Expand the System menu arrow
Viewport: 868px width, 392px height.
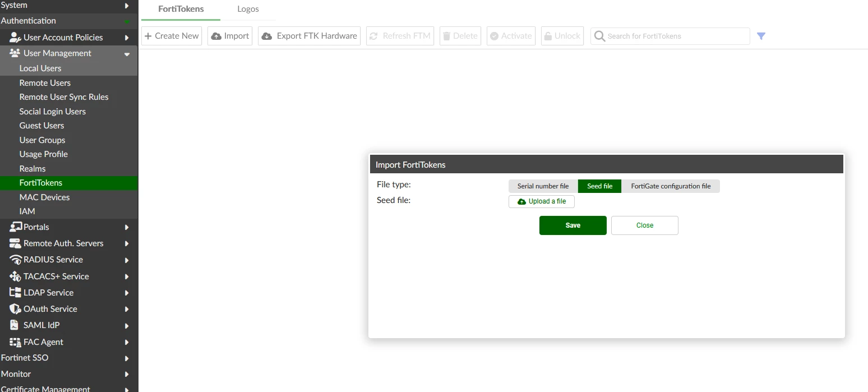(x=127, y=6)
